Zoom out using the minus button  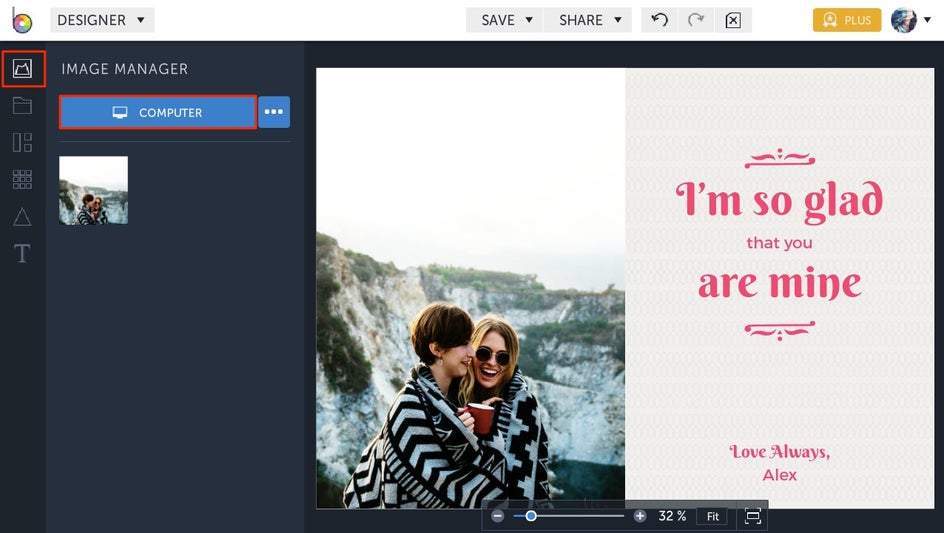(498, 516)
